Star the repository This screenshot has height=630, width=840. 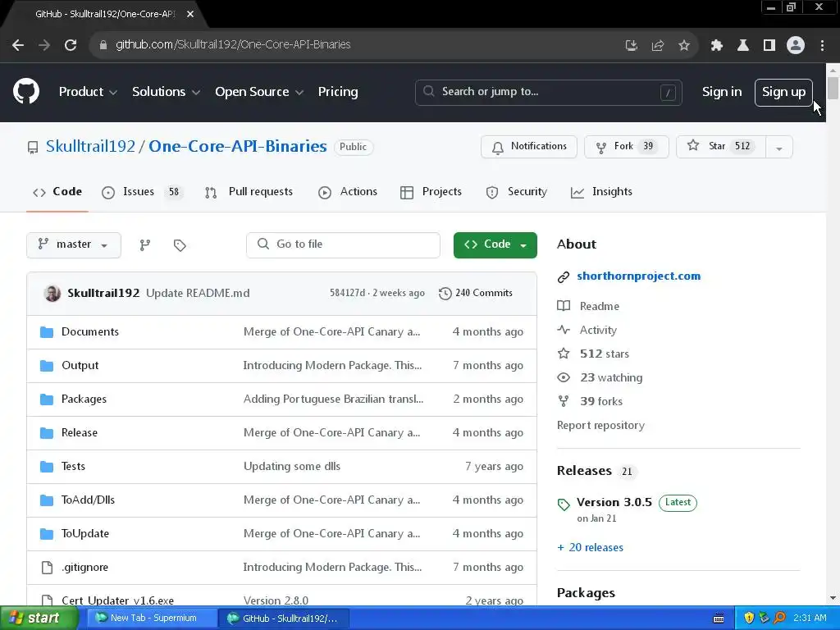click(x=721, y=147)
